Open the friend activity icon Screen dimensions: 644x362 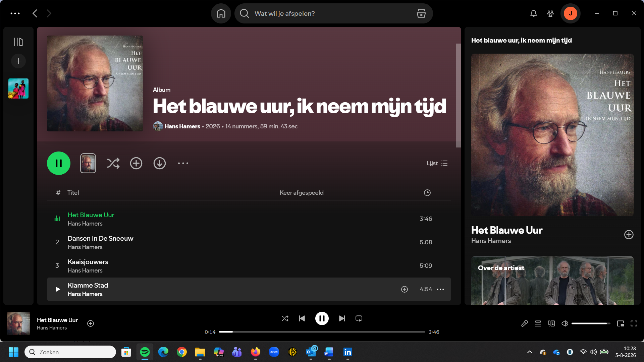pos(550,13)
